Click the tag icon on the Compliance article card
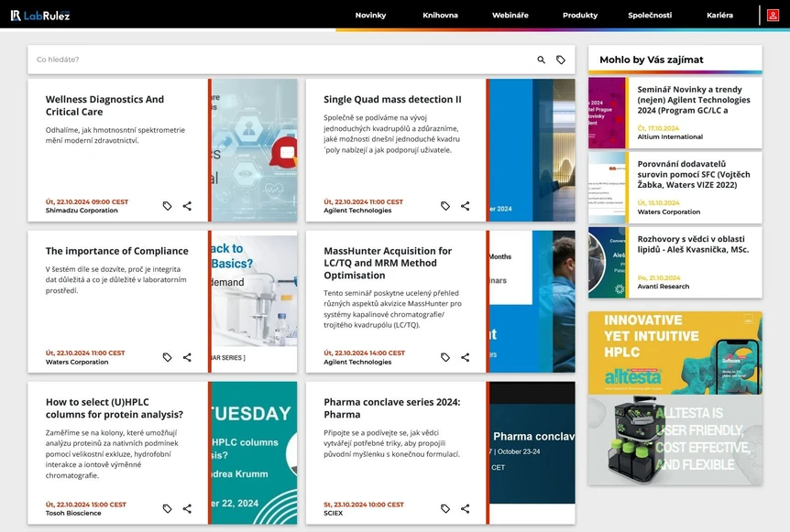790x532 pixels. pos(168,357)
